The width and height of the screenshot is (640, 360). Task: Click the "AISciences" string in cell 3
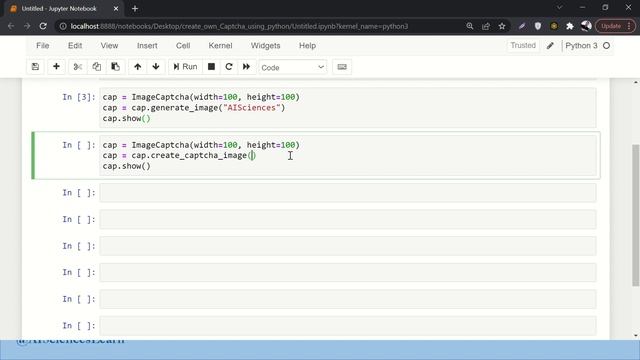coord(251,108)
